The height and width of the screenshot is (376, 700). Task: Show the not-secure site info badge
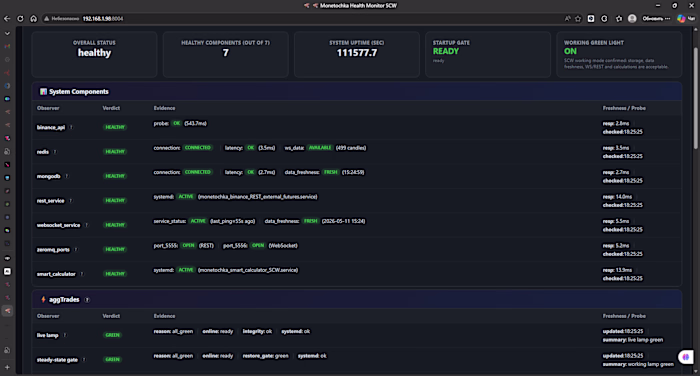point(61,19)
